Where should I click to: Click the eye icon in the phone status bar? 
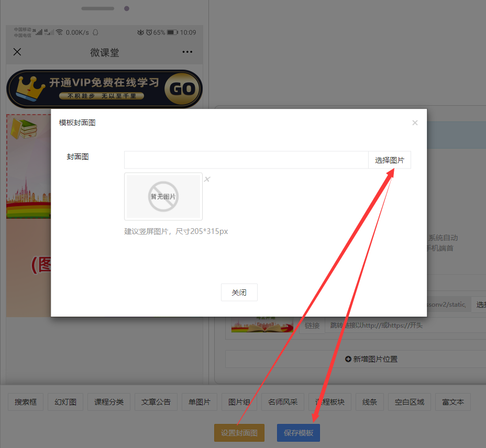pyautogui.click(x=141, y=32)
